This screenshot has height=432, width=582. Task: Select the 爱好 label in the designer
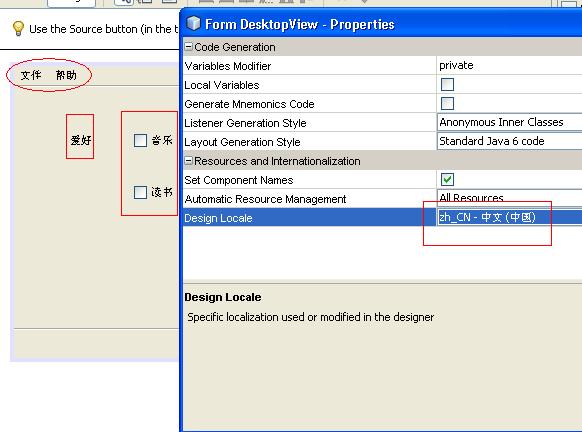(81, 140)
